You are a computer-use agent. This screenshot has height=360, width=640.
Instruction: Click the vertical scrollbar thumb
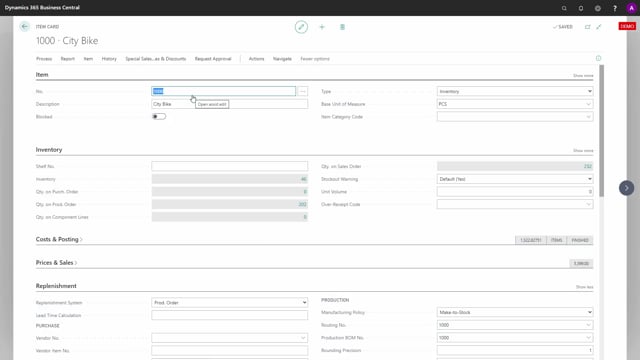[601, 131]
